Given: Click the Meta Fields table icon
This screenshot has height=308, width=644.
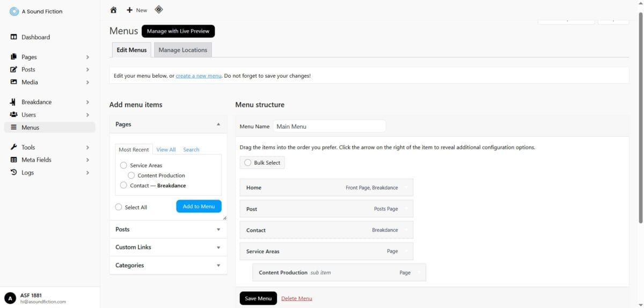Looking at the screenshot, I should click(x=14, y=160).
